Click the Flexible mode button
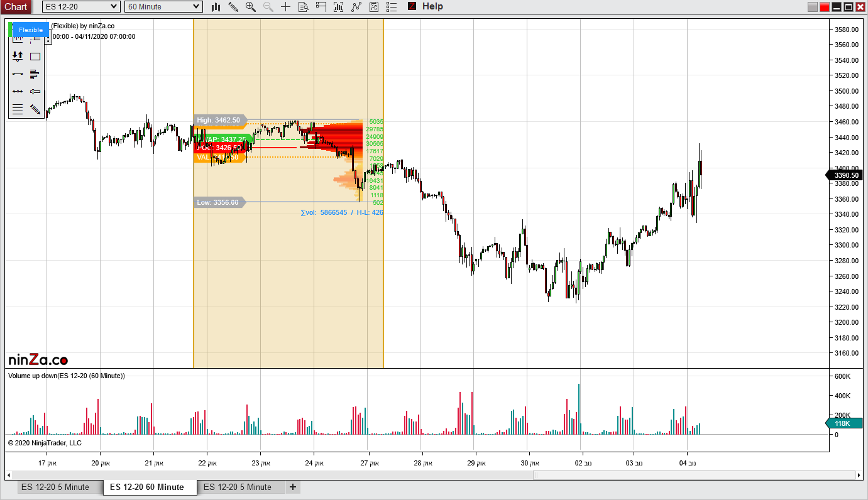The width and height of the screenshot is (868, 500). click(31, 30)
